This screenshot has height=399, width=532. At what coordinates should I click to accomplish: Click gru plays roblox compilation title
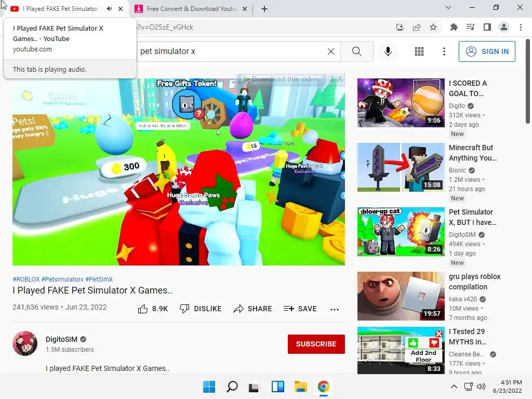pos(475,282)
